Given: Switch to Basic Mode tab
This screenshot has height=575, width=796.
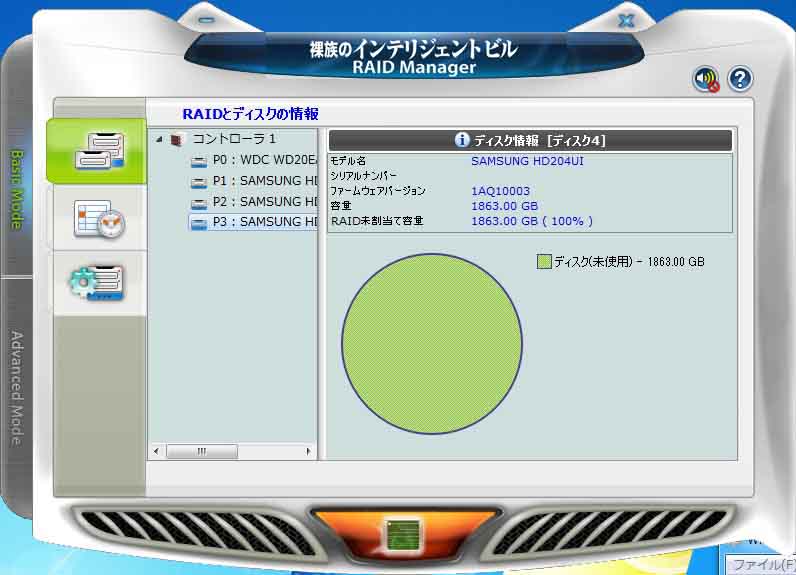Looking at the screenshot, I should (17, 189).
